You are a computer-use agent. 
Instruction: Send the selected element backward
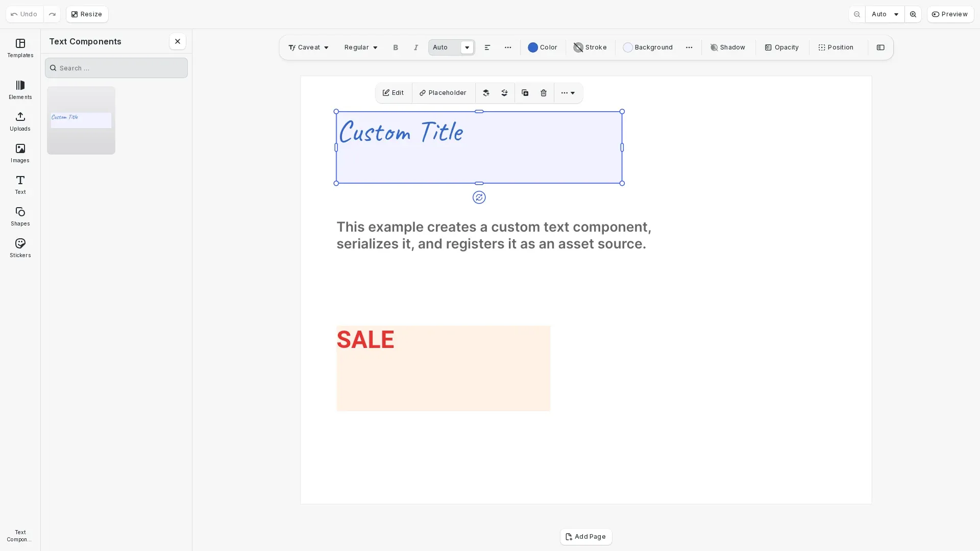[505, 92]
